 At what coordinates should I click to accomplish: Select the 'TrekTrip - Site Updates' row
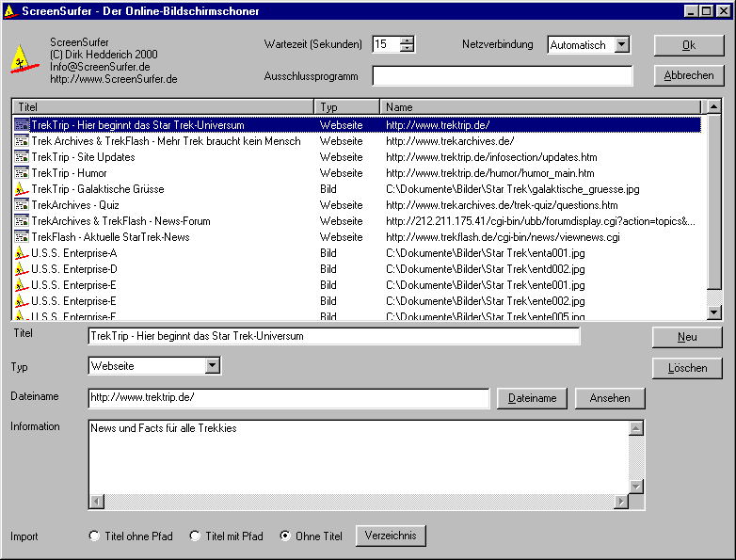(358, 157)
